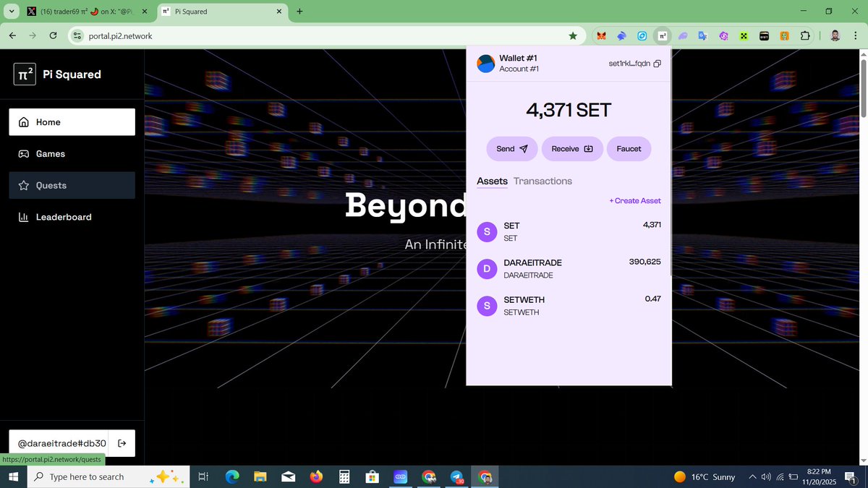Screen dimensions: 868x488
Task: Open the volume control in tray
Action: (x=766, y=477)
